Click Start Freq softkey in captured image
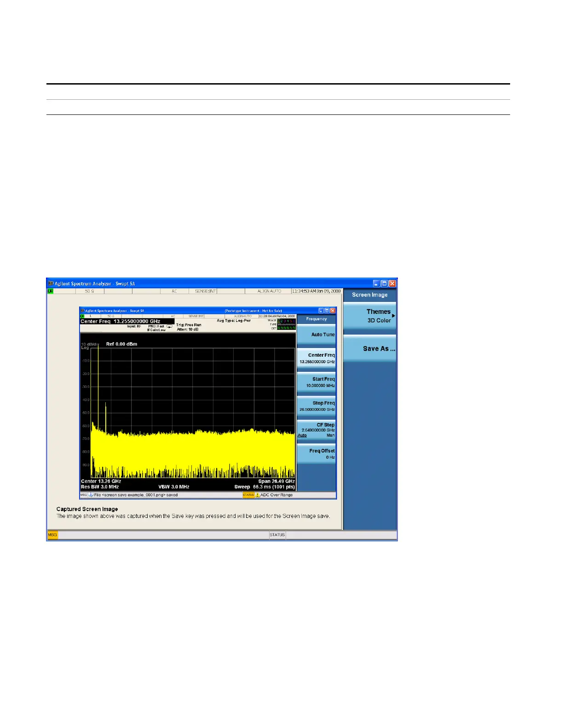 pyautogui.click(x=316, y=382)
